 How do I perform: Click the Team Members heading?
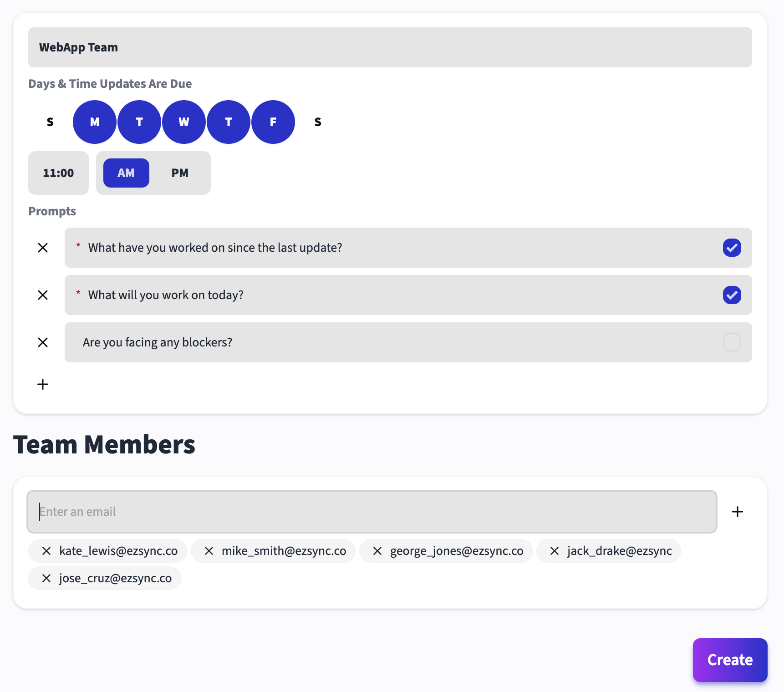pyautogui.click(x=104, y=444)
